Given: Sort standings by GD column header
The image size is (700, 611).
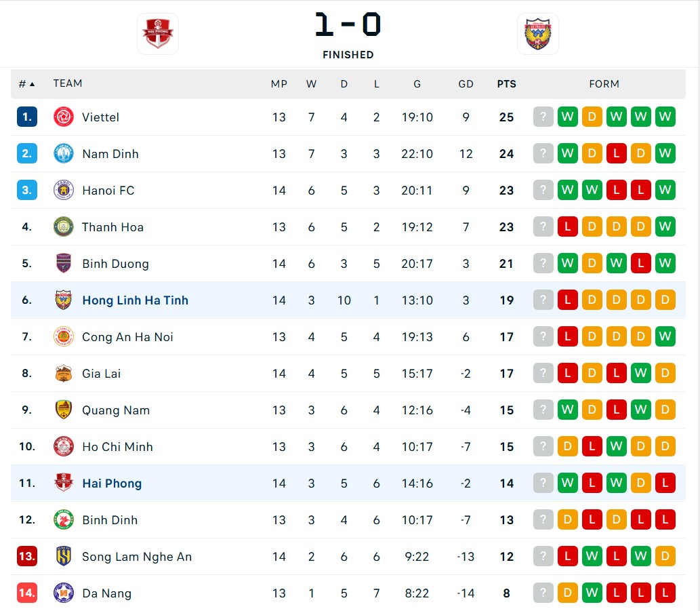Looking at the screenshot, I should [x=466, y=84].
